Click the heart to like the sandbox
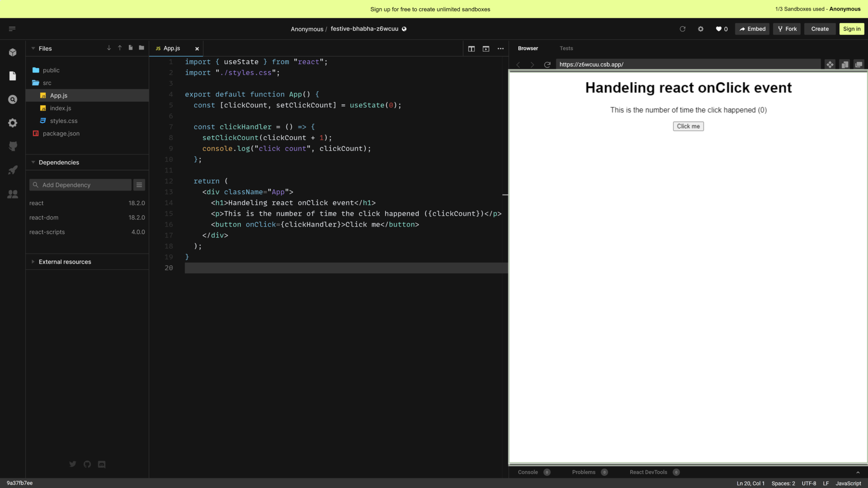This screenshot has width=868, height=488. [718, 29]
